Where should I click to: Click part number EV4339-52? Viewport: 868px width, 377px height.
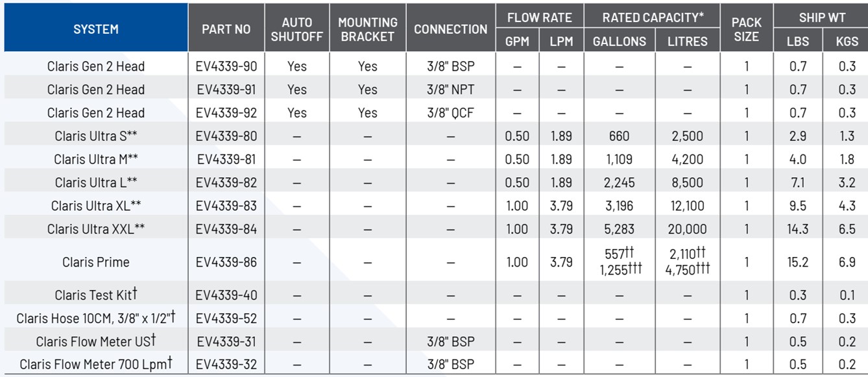[x=226, y=319]
